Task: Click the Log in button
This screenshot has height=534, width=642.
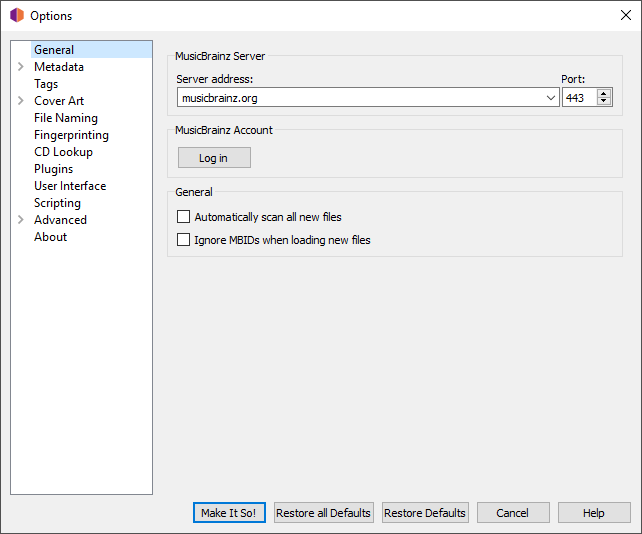Action: click(214, 158)
